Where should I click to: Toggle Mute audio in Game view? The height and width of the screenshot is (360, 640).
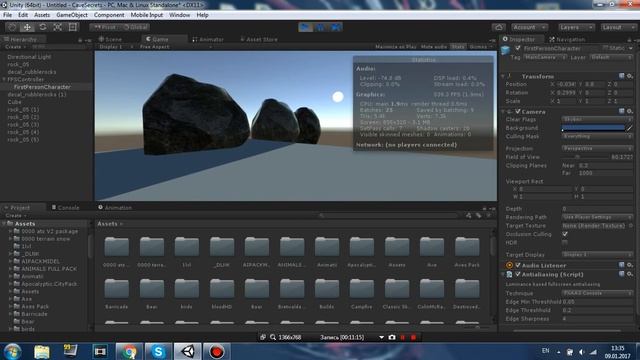pos(433,47)
